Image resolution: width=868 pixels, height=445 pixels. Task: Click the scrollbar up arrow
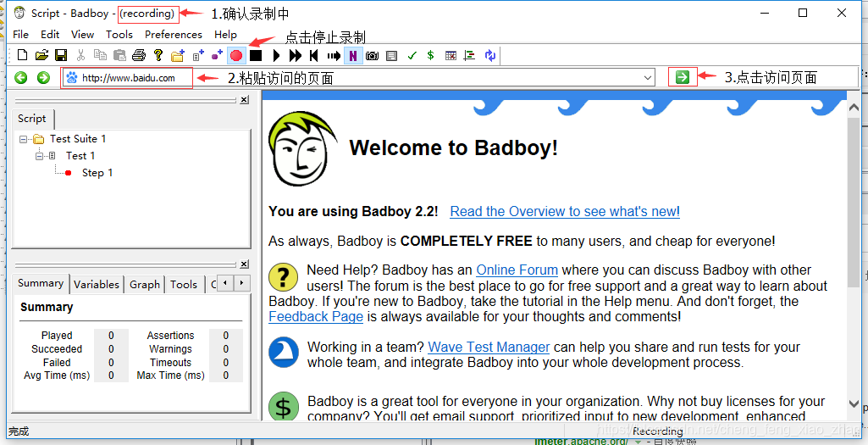pos(854,107)
